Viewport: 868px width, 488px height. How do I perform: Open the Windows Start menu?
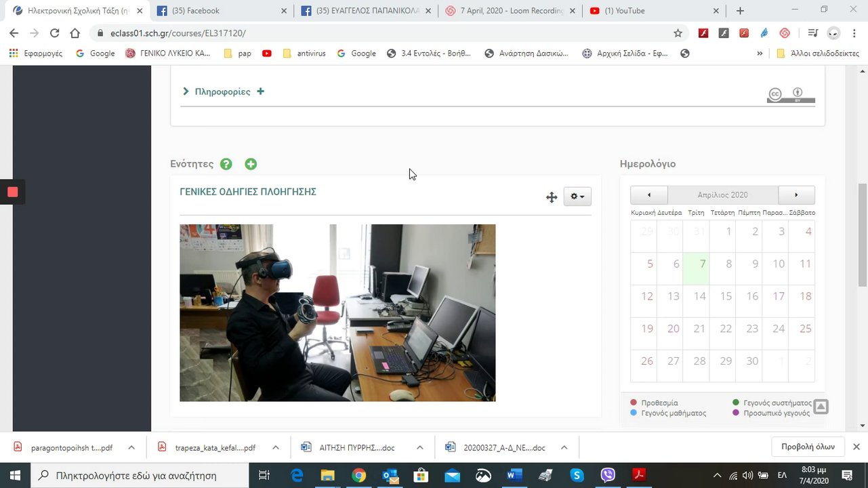pos(15,475)
